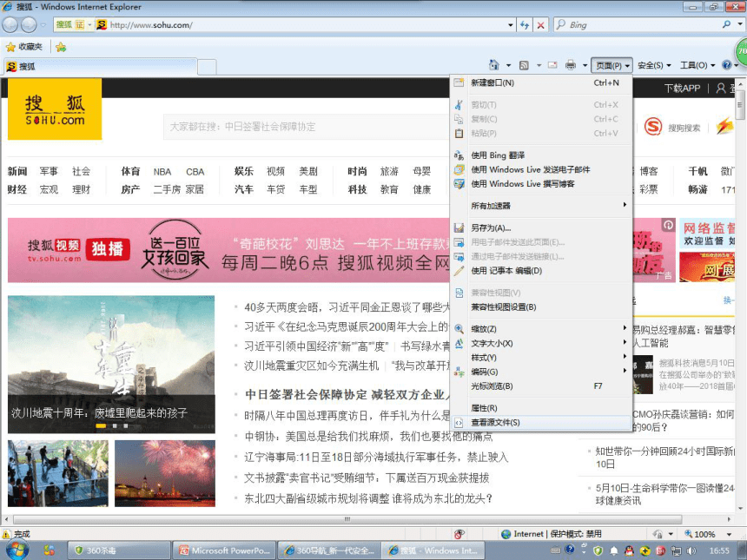747x560 pixels.
Task: Open the 360杀毒 taskbar item
Action: tap(119, 550)
